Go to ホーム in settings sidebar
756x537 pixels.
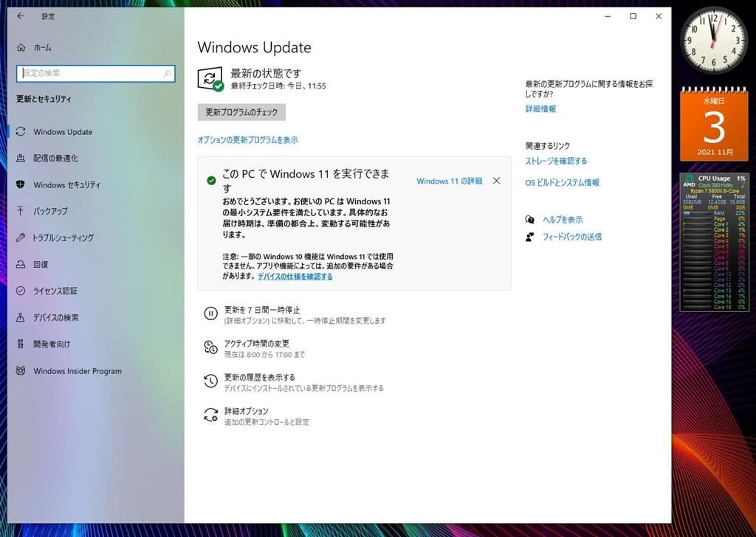click(x=42, y=47)
